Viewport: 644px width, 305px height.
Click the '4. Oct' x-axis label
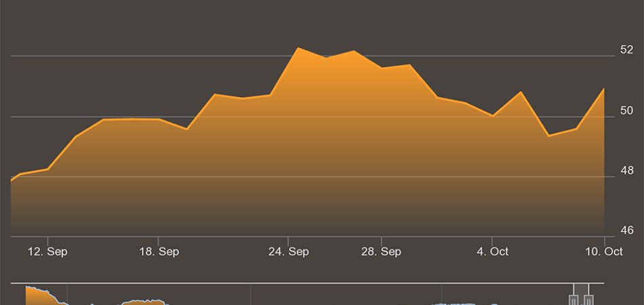[492, 251]
